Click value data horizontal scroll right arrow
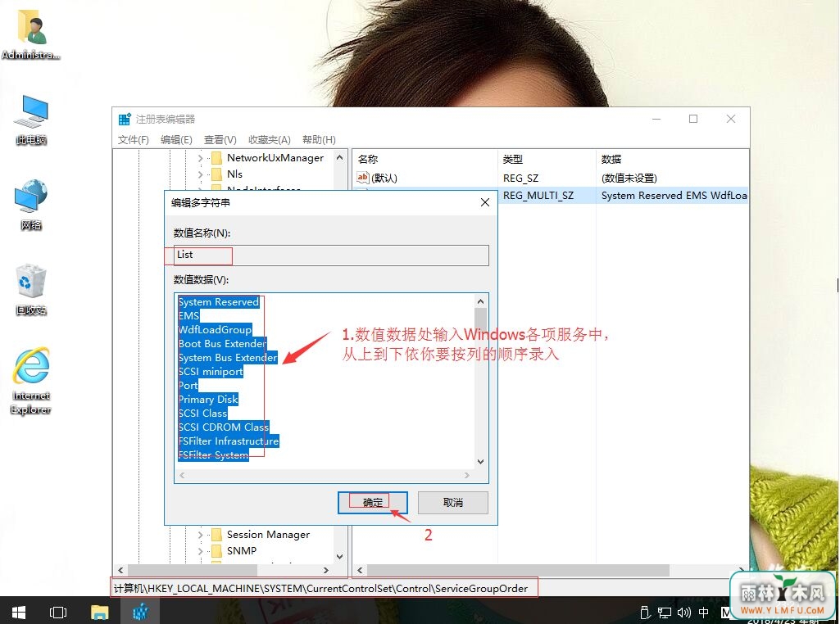The height and width of the screenshot is (624, 840). click(x=466, y=475)
